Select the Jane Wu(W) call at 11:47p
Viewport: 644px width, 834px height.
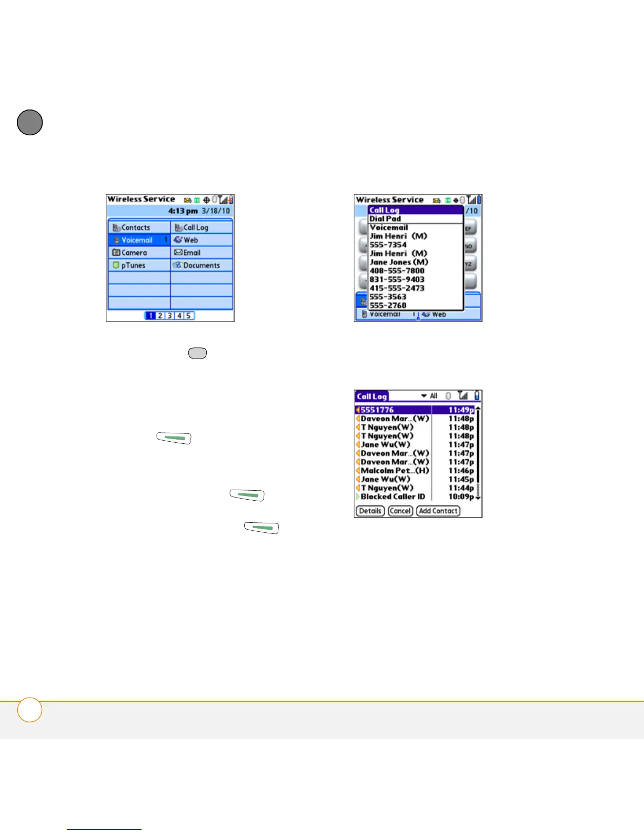415,444
